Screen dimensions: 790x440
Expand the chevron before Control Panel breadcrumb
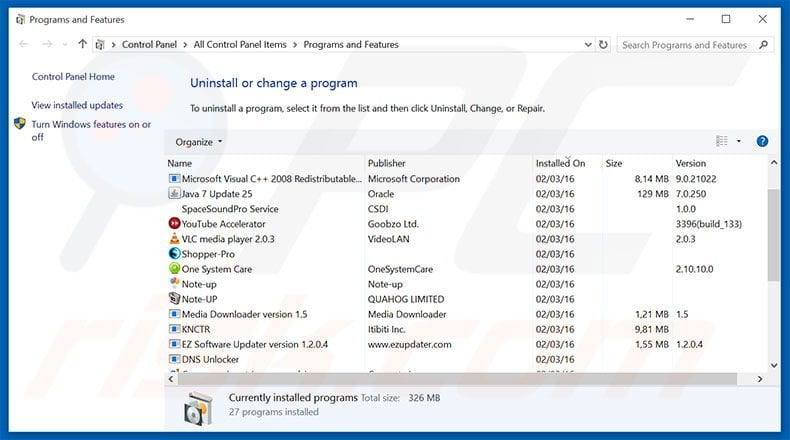[x=113, y=44]
